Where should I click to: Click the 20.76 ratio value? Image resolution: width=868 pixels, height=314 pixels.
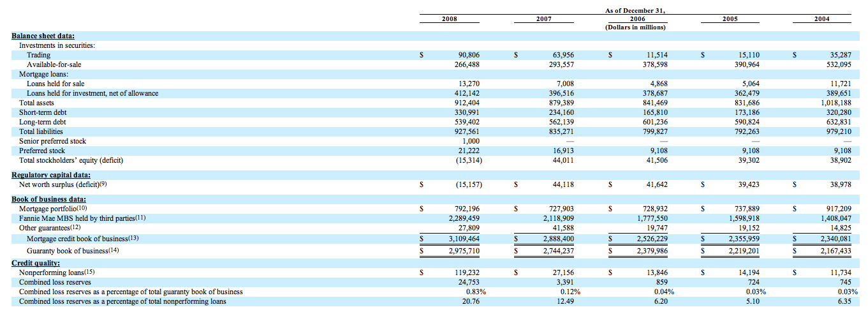tap(471, 301)
